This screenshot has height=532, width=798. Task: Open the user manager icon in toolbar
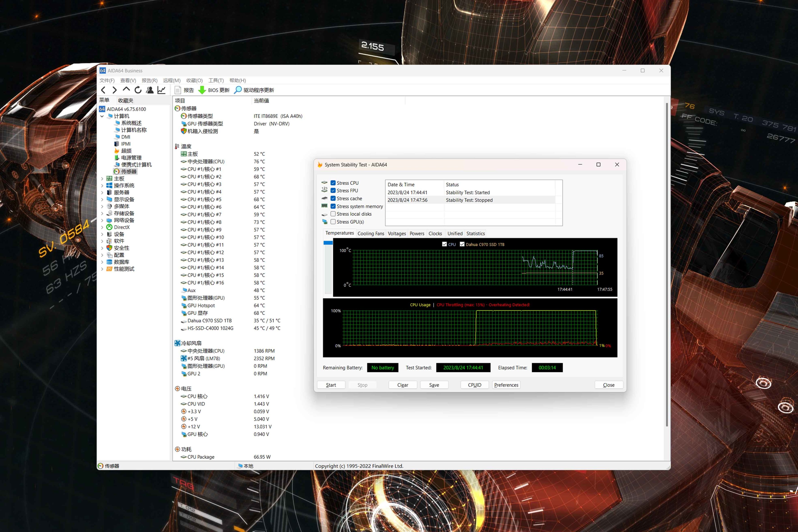click(150, 90)
